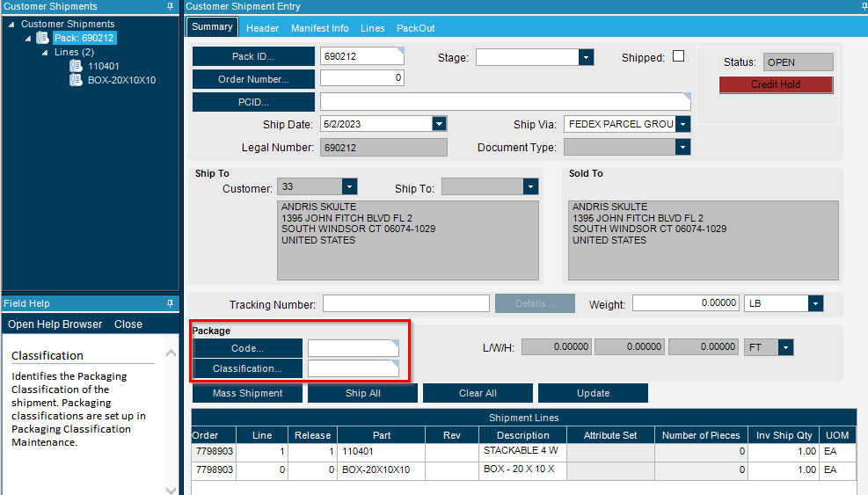This screenshot has width=868, height=495.
Task: Toggle the Shipped checkbox
Action: (x=678, y=56)
